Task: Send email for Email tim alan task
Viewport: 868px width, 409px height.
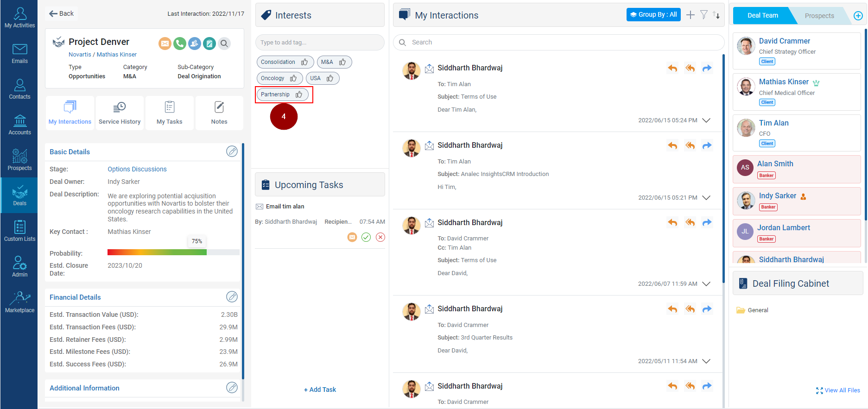Action: [x=352, y=237]
